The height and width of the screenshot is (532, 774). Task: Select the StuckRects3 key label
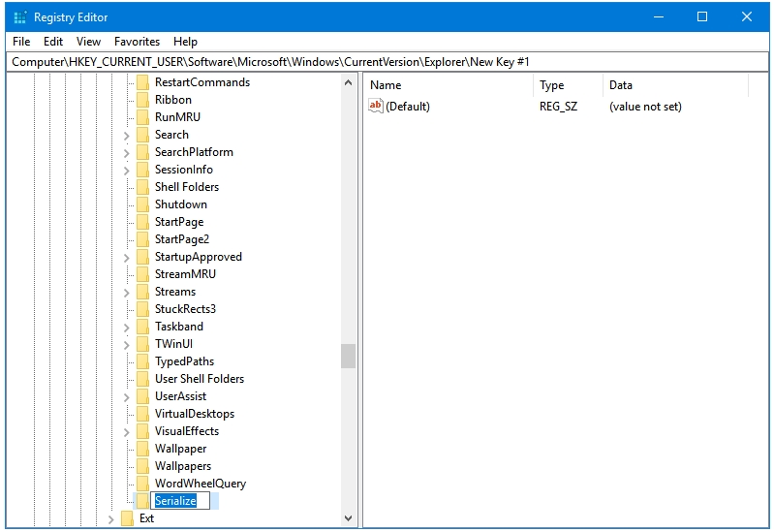click(185, 309)
